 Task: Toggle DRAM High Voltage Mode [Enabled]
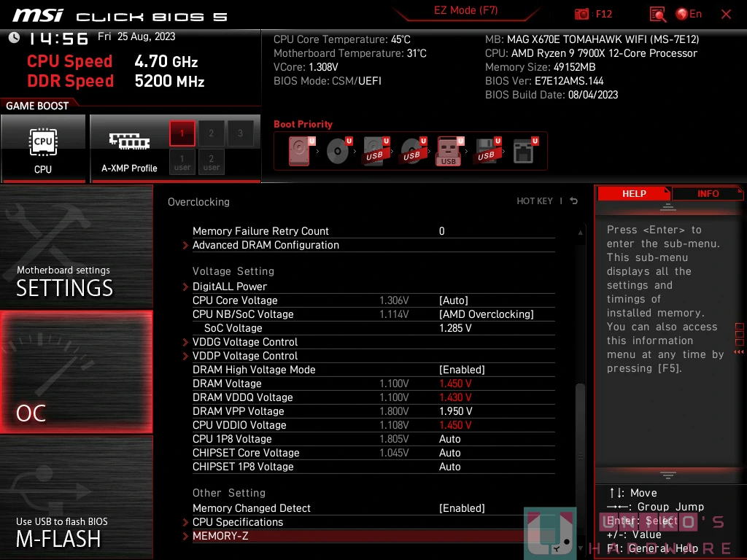(x=462, y=370)
